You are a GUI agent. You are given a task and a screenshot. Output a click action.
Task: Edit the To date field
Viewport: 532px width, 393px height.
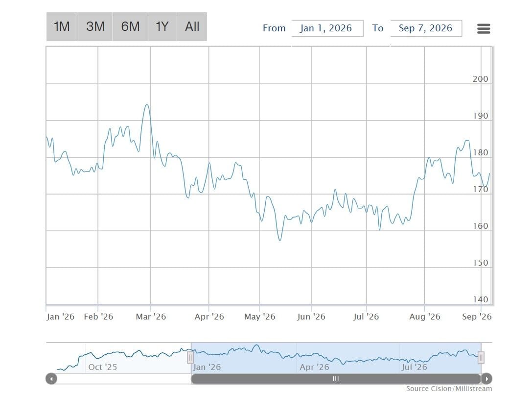click(426, 28)
